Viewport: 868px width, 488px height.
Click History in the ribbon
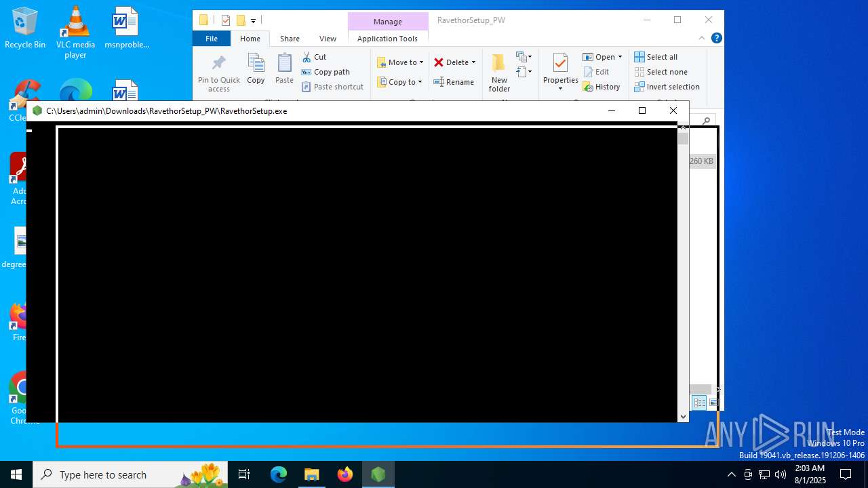coord(601,87)
